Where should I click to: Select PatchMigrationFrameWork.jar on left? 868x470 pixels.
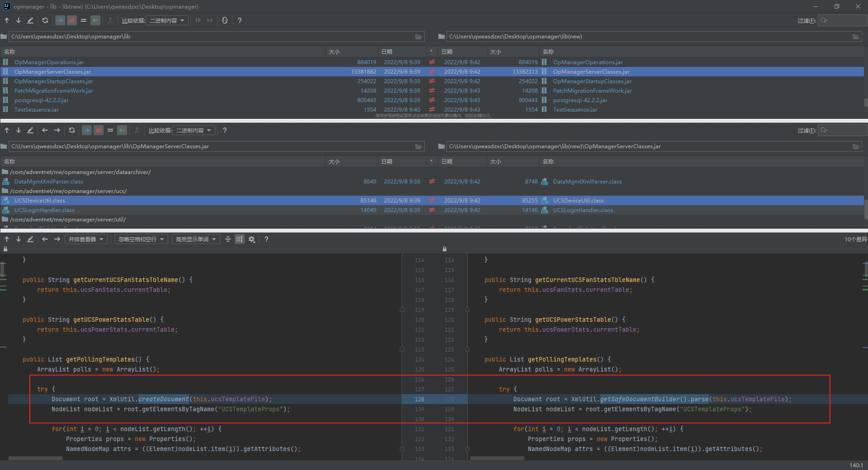(x=53, y=91)
